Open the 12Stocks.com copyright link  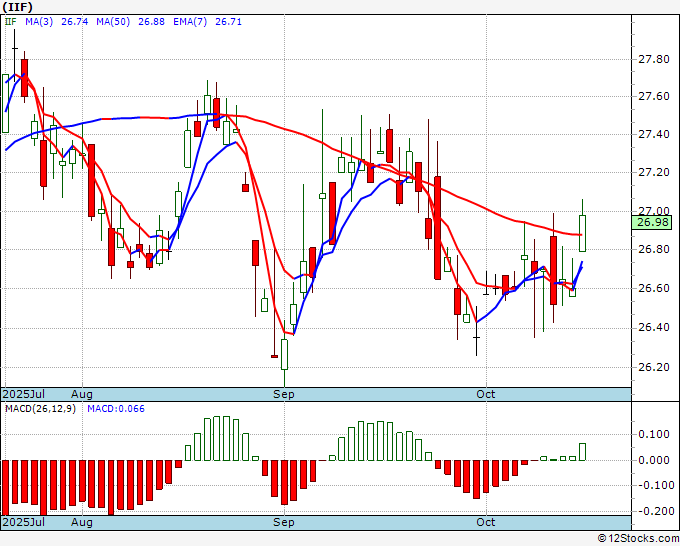638,539
